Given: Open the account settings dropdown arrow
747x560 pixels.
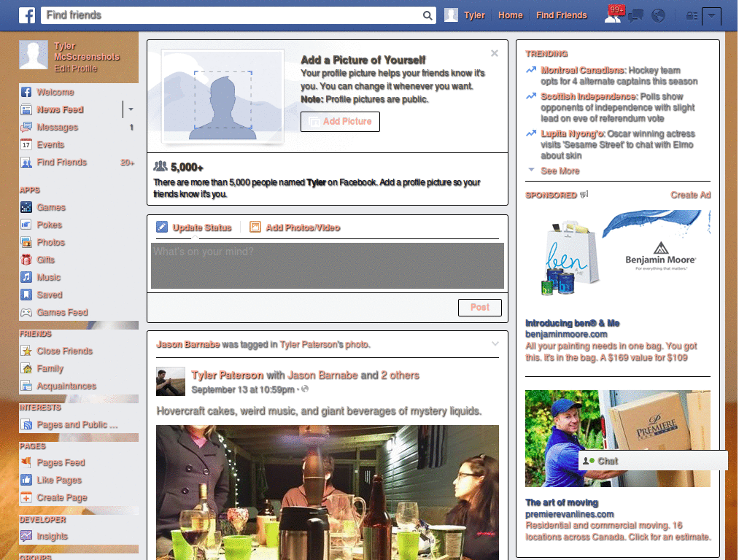Looking at the screenshot, I should [x=712, y=15].
